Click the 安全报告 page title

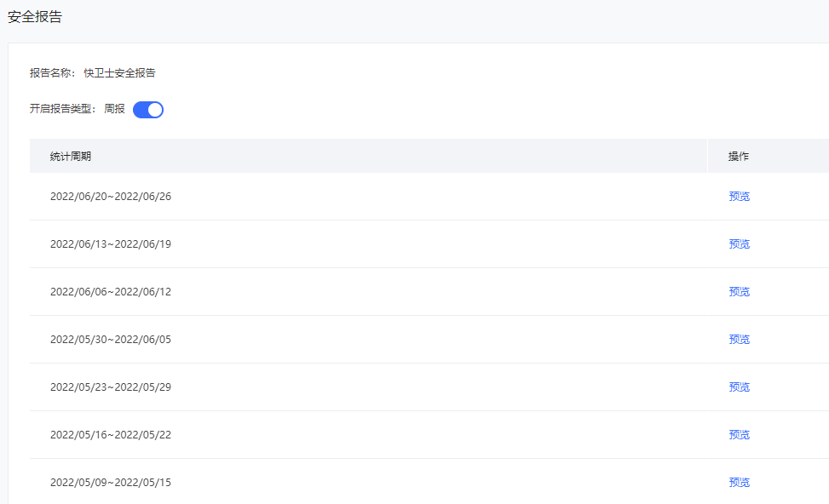pyautogui.click(x=35, y=17)
